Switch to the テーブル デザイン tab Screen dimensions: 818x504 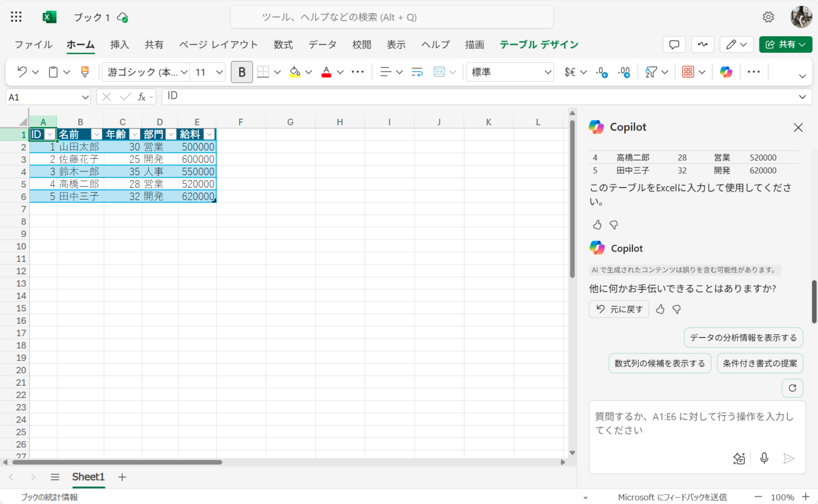pos(538,45)
